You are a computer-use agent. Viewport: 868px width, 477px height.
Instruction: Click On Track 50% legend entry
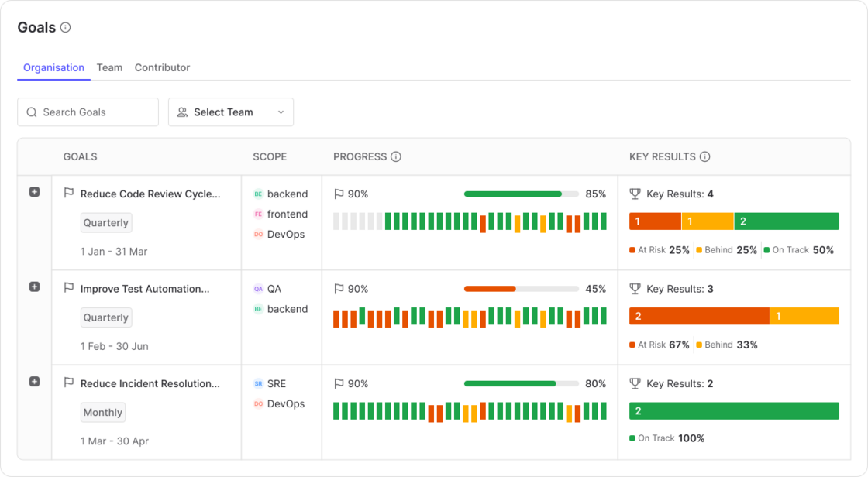coord(799,250)
